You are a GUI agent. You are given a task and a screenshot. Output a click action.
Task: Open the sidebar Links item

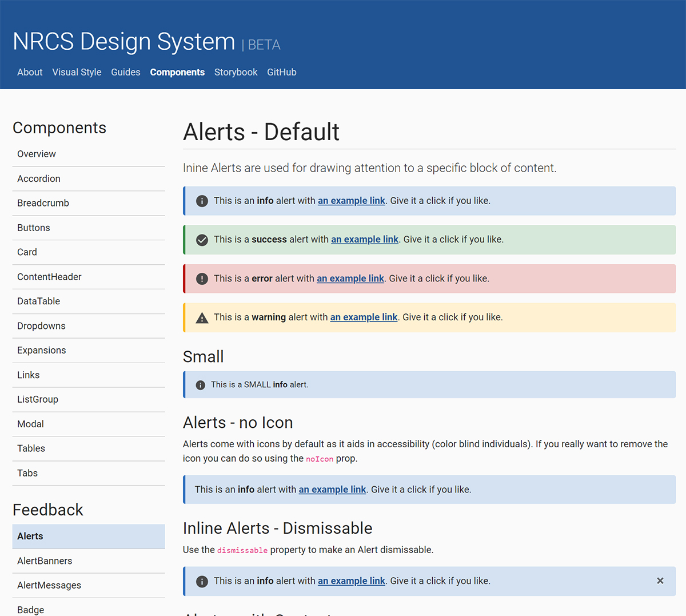pyautogui.click(x=89, y=375)
